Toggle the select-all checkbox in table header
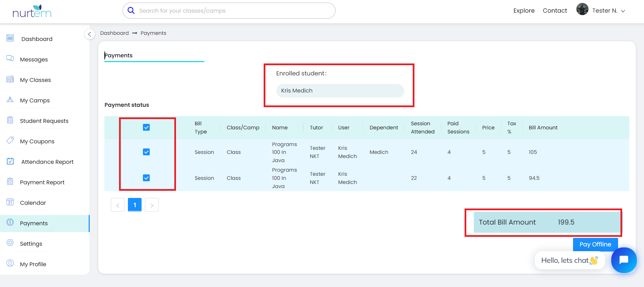 pyautogui.click(x=146, y=127)
